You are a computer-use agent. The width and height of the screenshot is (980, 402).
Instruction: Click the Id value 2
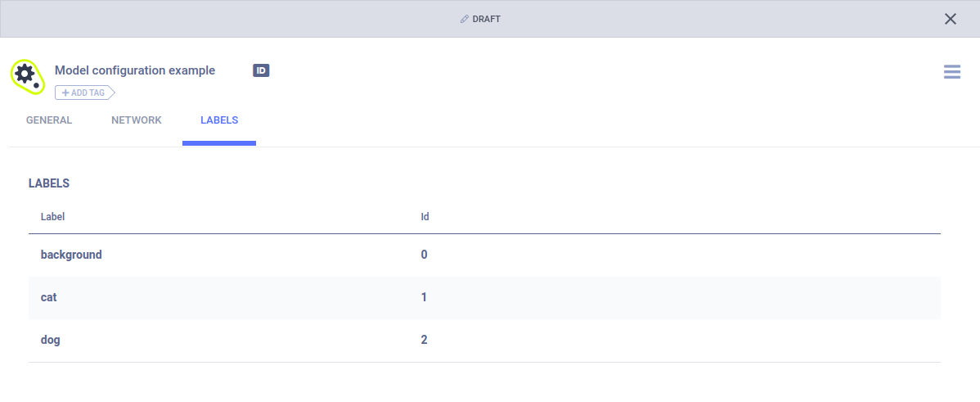[x=425, y=340]
